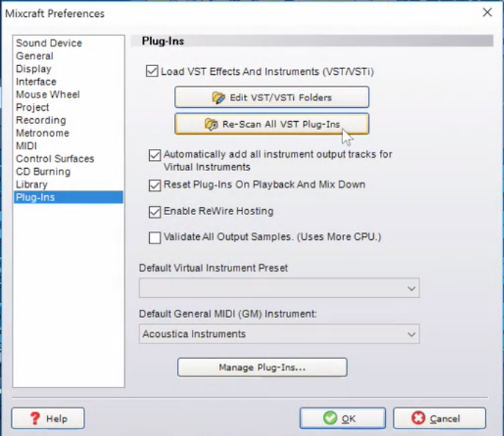Click the green checkmark icon on OK
The image size is (504, 436).
(330, 418)
